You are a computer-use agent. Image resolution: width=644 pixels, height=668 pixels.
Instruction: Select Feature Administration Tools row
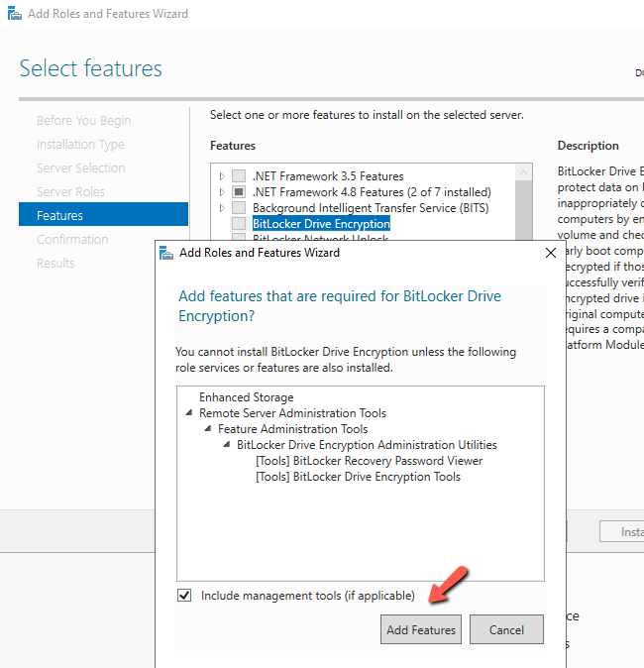(292, 428)
